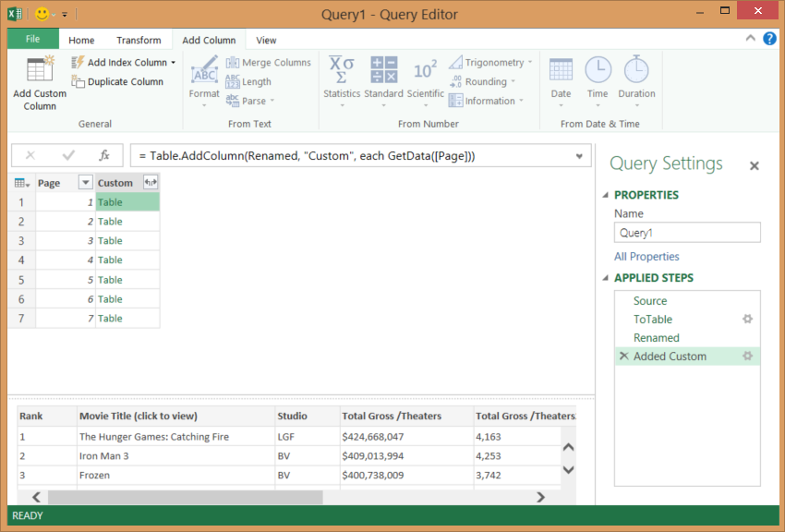Expand the formula bar dropdown arrow
This screenshot has height=532, width=785.
tap(579, 156)
